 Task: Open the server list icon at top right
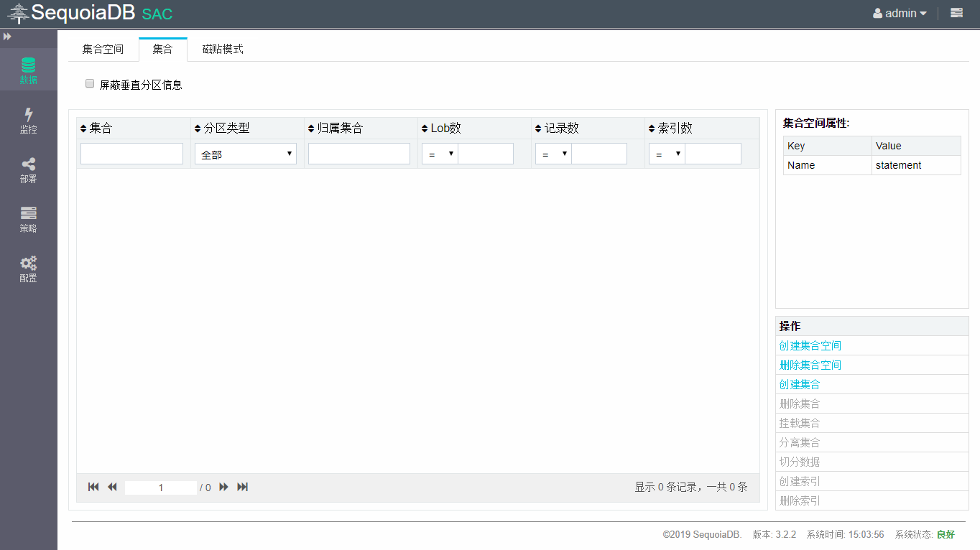(x=956, y=13)
